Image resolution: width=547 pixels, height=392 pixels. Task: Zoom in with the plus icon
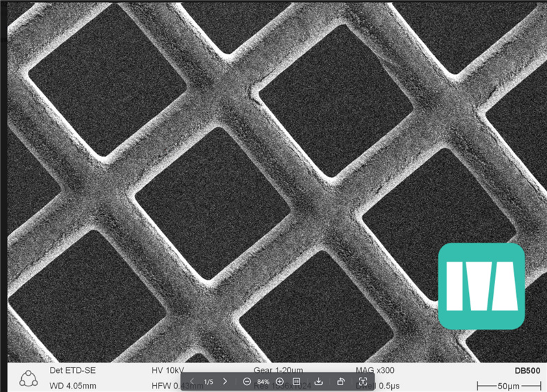tap(280, 382)
